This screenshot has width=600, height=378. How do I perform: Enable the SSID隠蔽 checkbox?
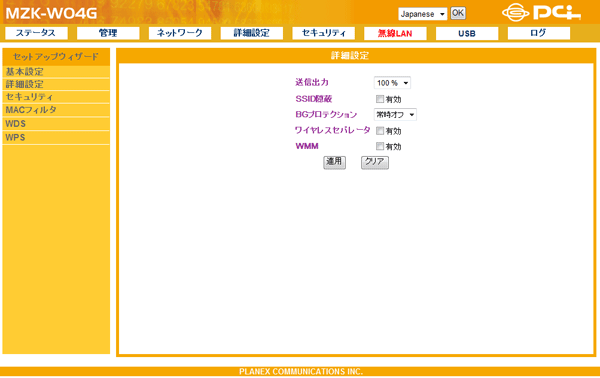[x=380, y=99]
